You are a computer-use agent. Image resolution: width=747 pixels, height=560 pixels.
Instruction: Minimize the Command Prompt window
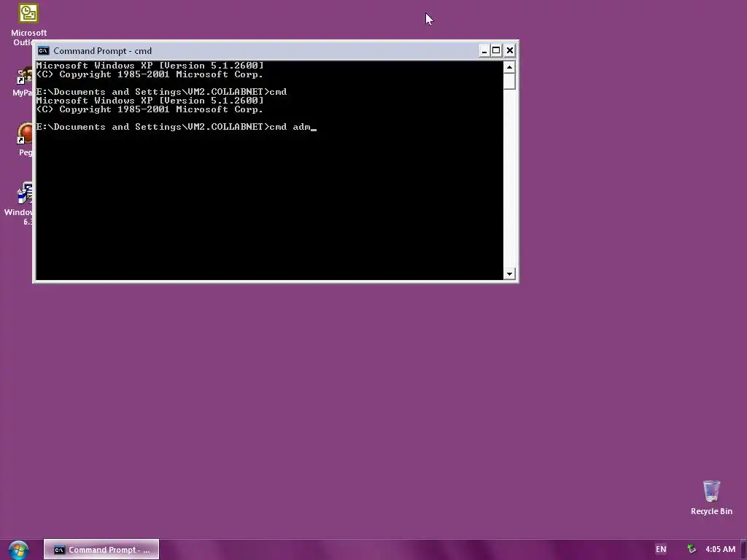484,50
